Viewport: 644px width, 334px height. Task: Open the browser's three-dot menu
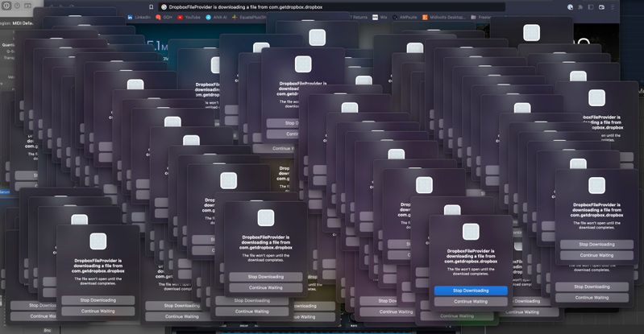click(x=613, y=7)
